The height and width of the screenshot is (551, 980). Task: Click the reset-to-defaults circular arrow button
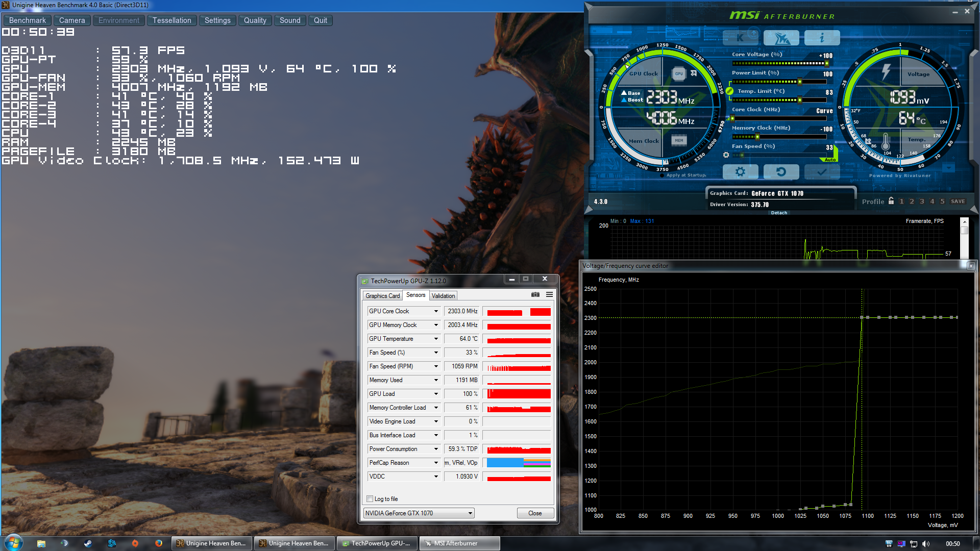(x=781, y=172)
